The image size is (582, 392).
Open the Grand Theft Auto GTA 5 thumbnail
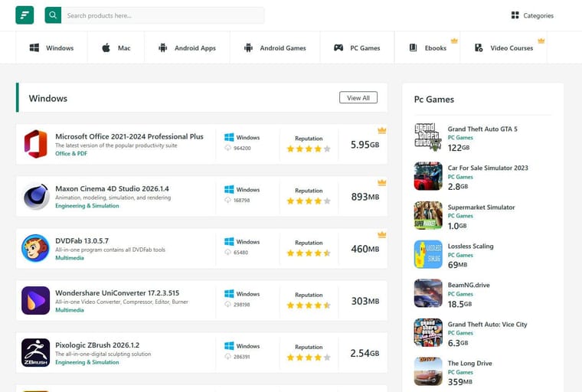click(x=428, y=137)
